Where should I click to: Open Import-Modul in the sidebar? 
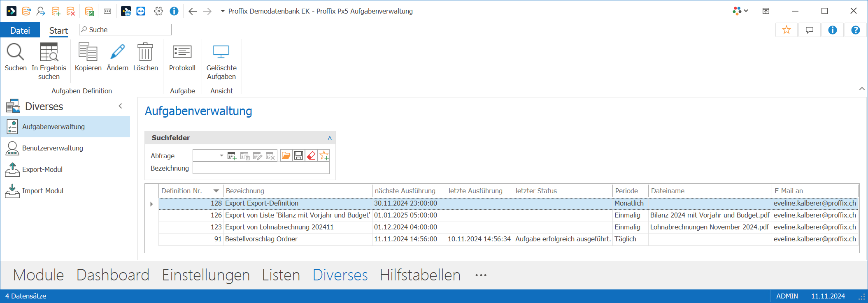coord(65,191)
